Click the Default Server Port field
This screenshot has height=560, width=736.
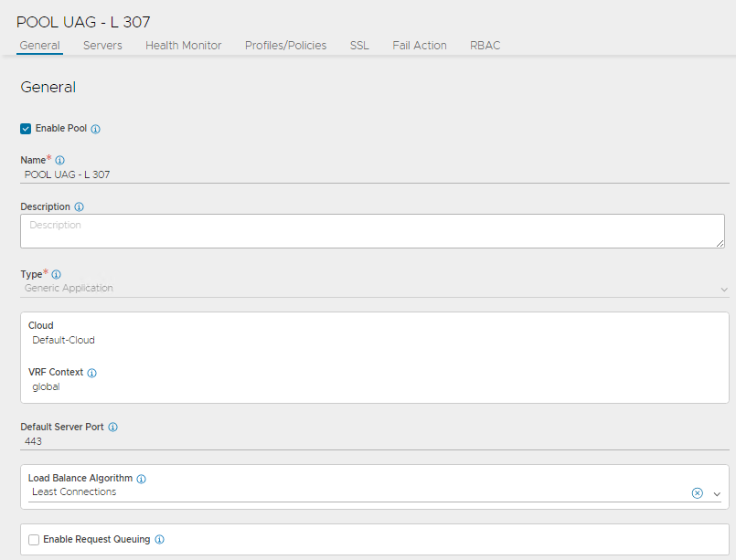(375, 442)
